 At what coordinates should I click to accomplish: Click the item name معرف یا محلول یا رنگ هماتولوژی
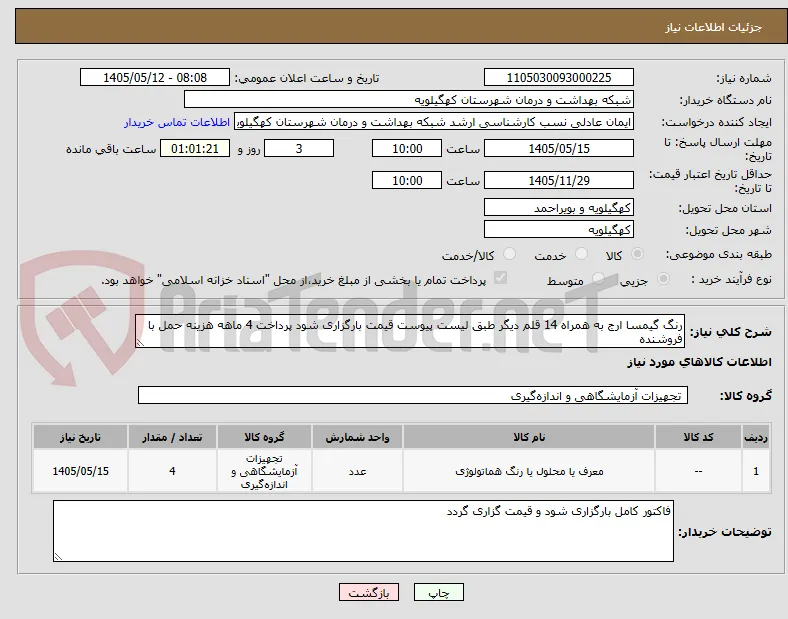click(x=529, y=471)
